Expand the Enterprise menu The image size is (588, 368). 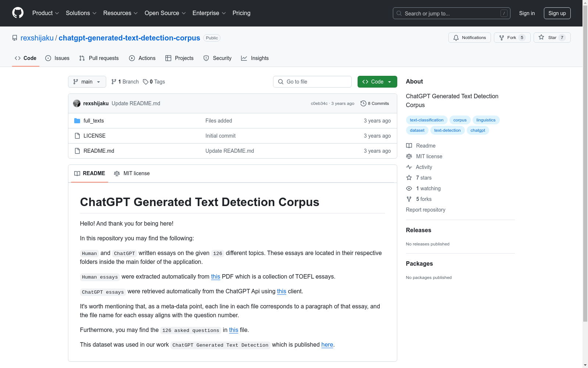point(209,13)
